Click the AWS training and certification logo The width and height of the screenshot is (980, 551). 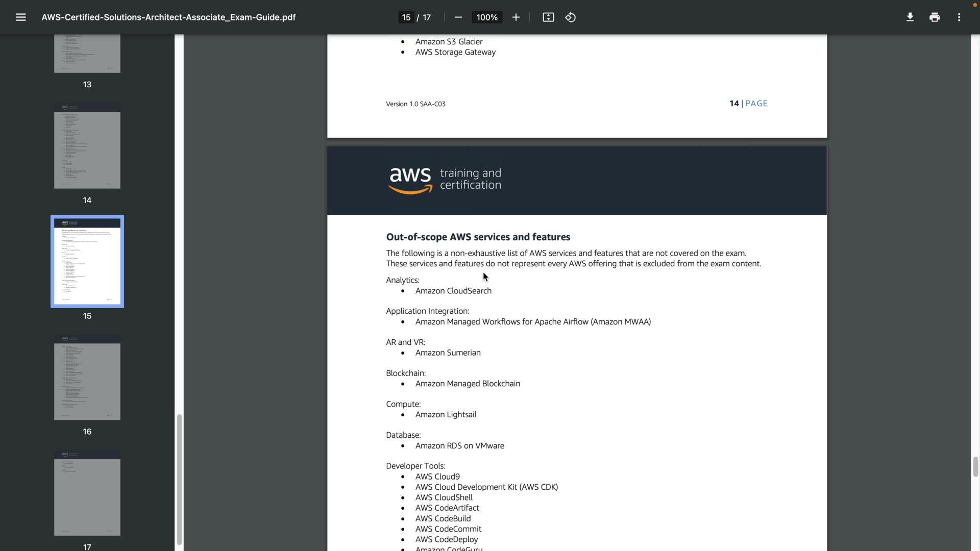coord(445,180)
